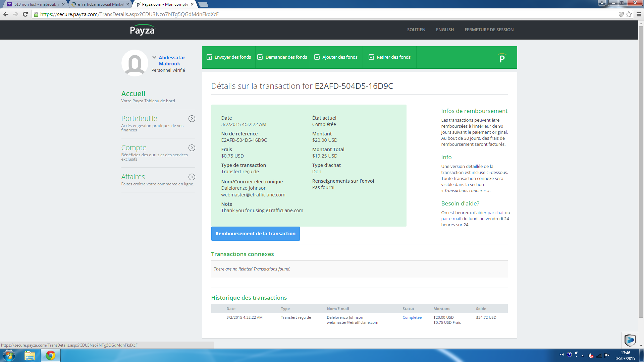Click Chrome icon in taskbar

pyautogui.click(x=51, y=355)
